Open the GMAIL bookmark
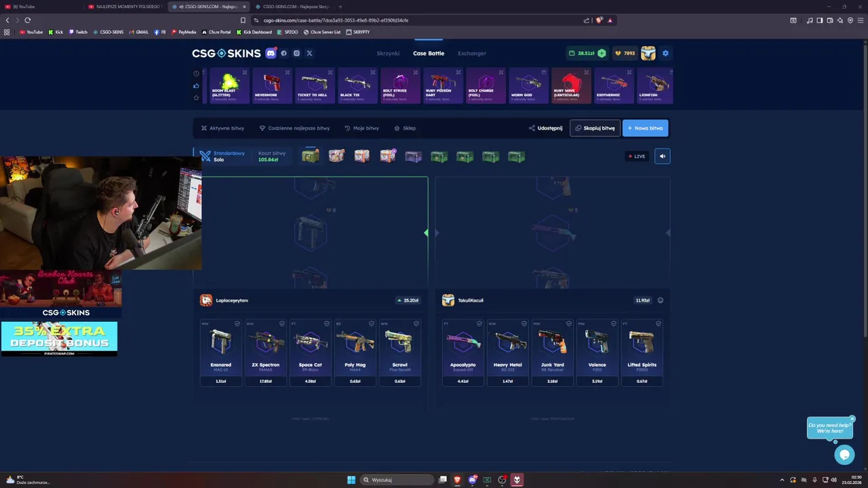 coord(139,32)
